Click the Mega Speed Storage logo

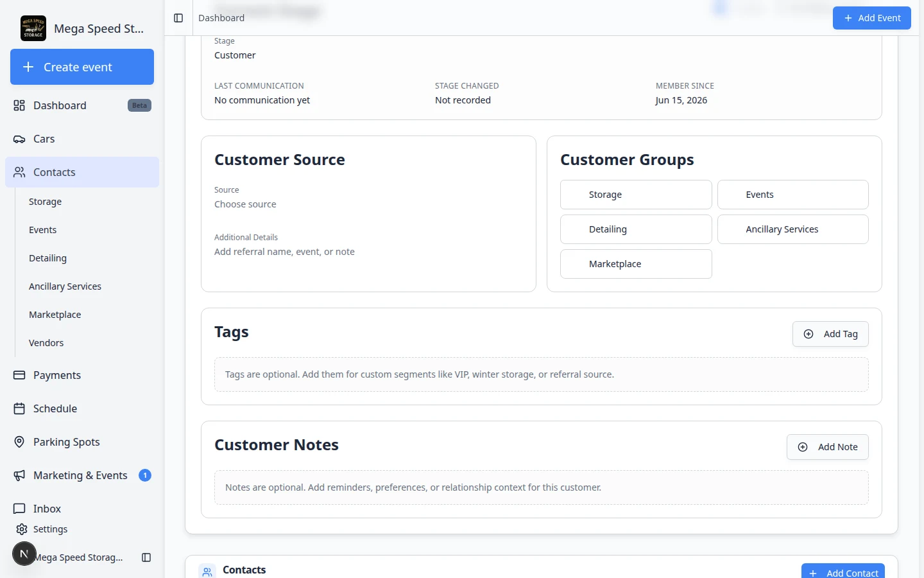point(33,28)
